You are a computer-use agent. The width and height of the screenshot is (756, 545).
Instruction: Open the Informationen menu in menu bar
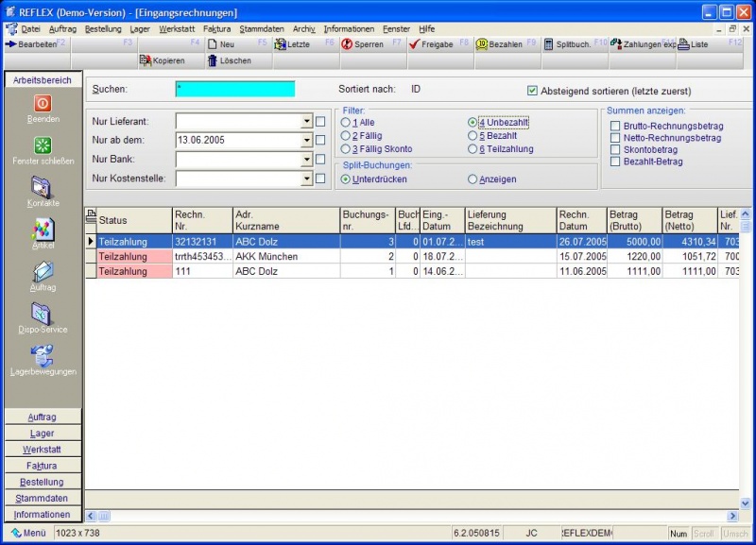(x=349, y=29)
